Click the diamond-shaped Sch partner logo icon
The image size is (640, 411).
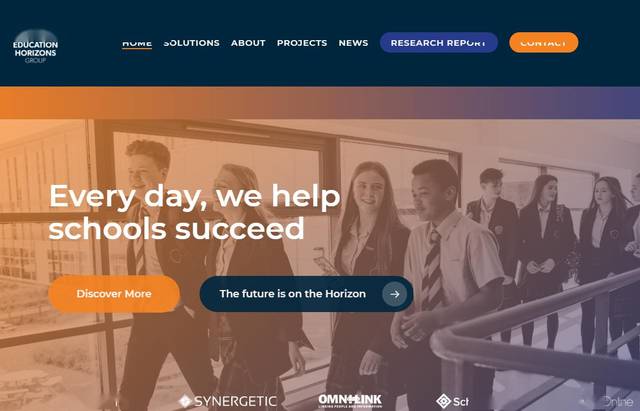click(443, 401)
